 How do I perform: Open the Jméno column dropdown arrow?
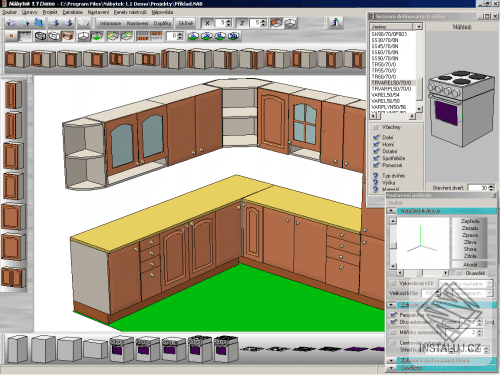tap(419, 26)
